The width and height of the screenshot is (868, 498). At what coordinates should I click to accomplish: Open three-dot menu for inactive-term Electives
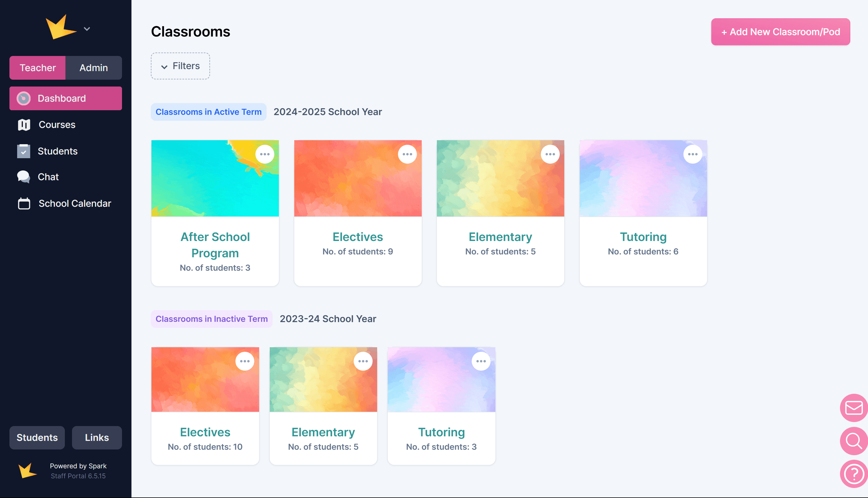pyautogui.click(x=245, y=361)
